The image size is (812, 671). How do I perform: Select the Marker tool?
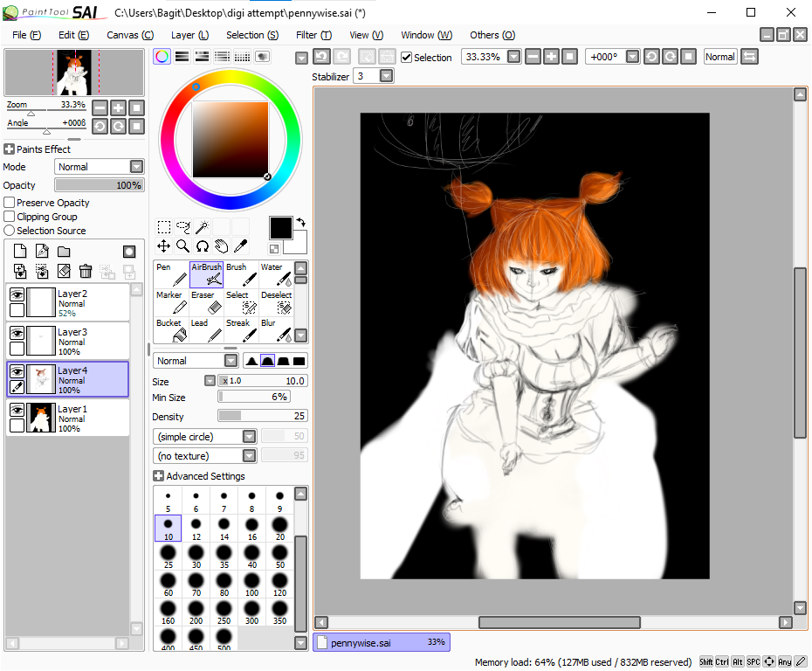pos(171,302)
